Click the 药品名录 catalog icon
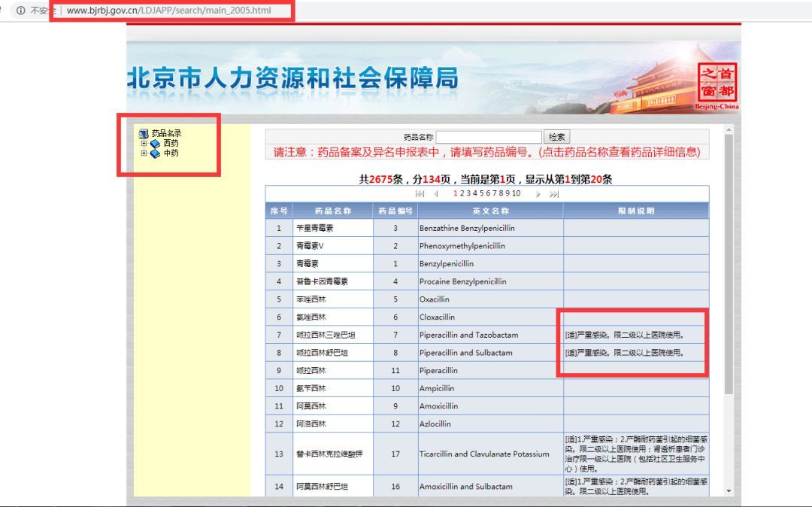The image size is (812, 507). coord(143,133)
